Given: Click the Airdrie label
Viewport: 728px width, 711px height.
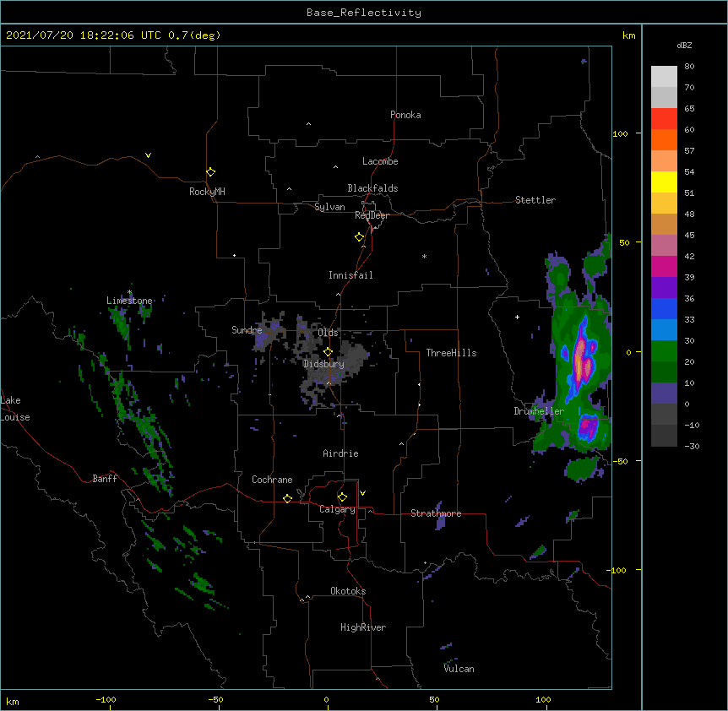Looking at the screenshot, I should pyautogui.click(x=340, y=453).
